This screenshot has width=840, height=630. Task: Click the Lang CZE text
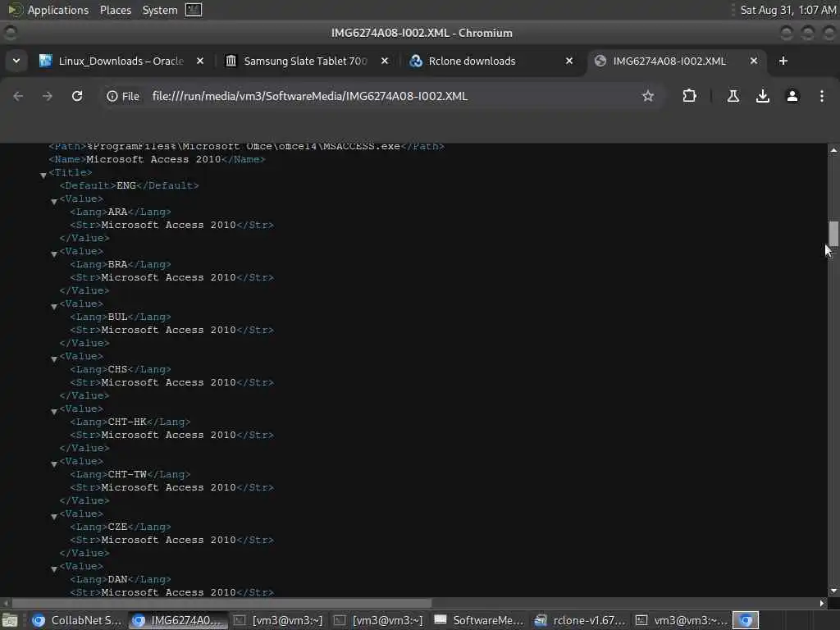point(118,527)
